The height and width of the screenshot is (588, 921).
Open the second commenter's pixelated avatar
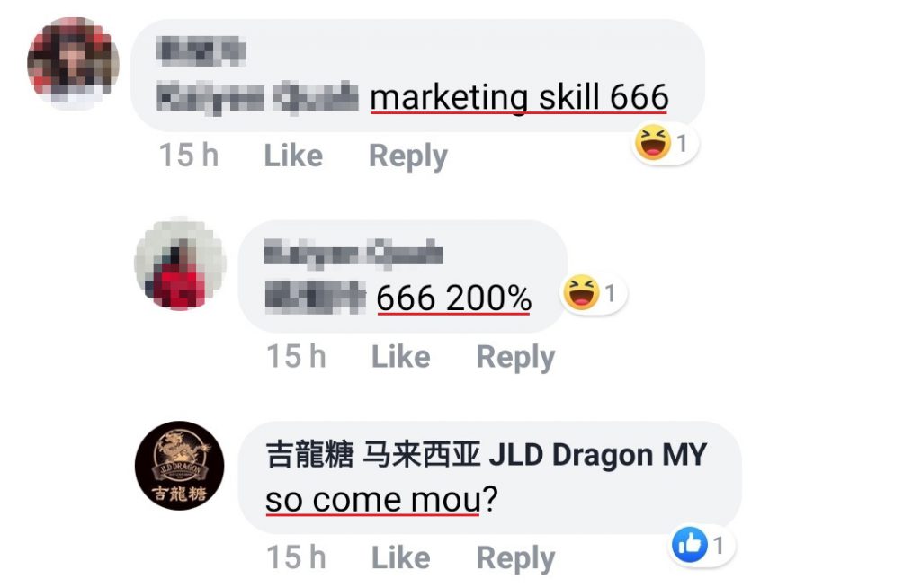click(x=180, y=263)
